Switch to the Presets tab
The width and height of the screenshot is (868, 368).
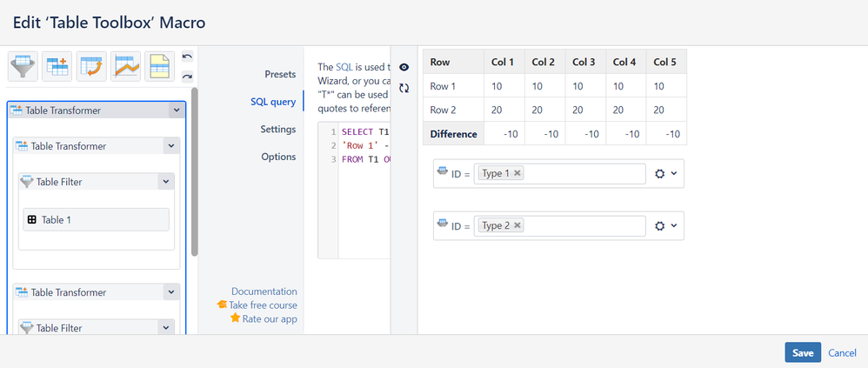click(x=280, y=75)
